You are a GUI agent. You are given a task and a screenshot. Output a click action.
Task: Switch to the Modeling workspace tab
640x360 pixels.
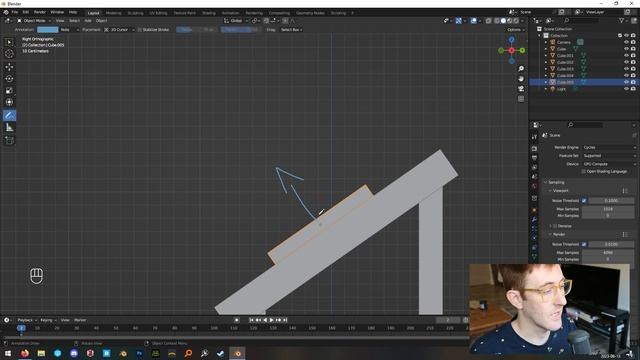click(x=113, y=13)
